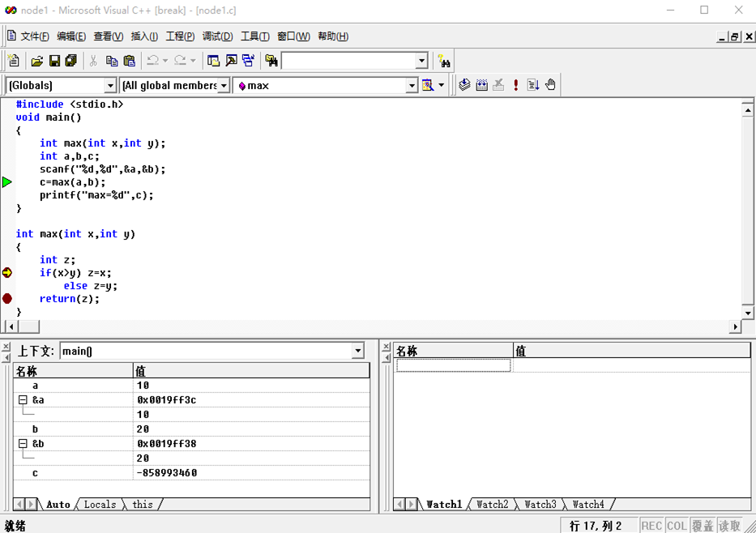Execute program with the red exclamation icon

(516, 85)
